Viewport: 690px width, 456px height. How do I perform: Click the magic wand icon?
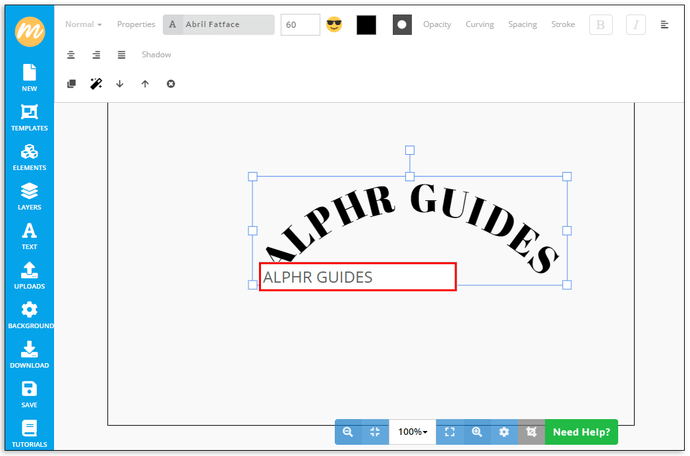coord(96,84)
